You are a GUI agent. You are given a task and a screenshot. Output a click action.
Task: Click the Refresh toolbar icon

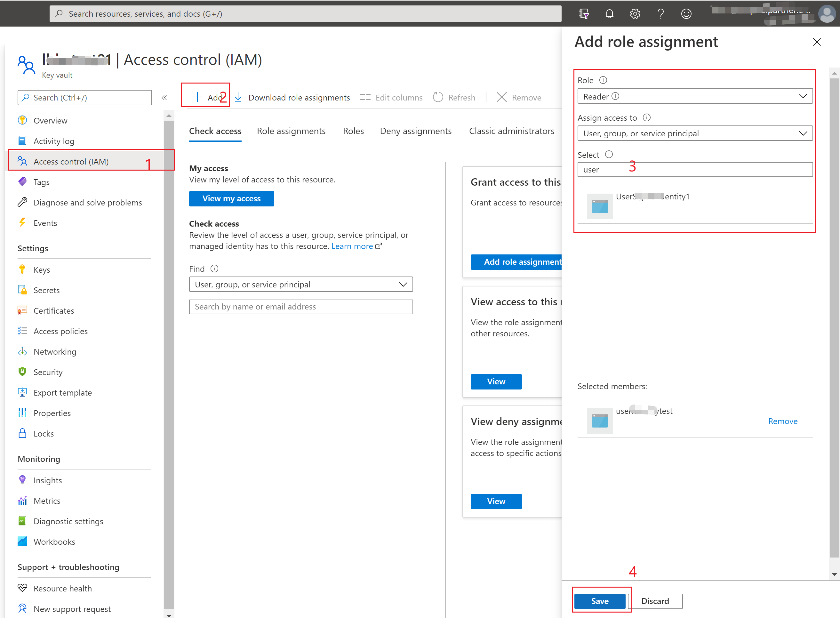point(438,97)
